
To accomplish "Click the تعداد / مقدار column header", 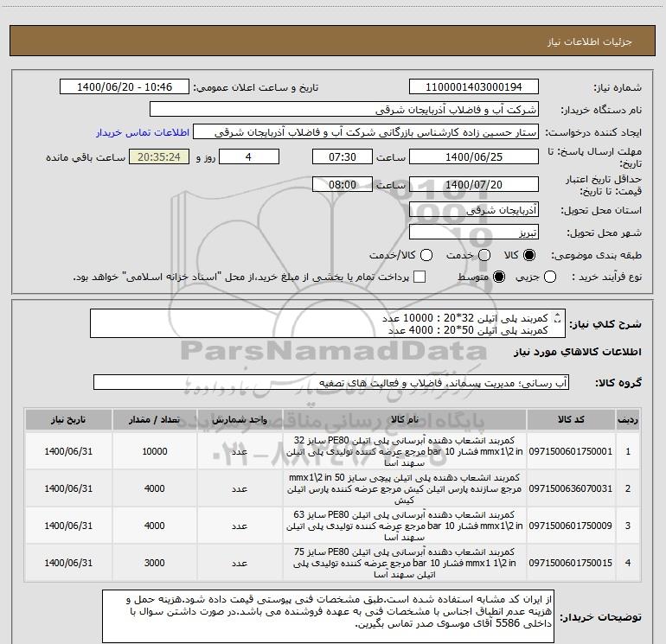I will 154,419.
